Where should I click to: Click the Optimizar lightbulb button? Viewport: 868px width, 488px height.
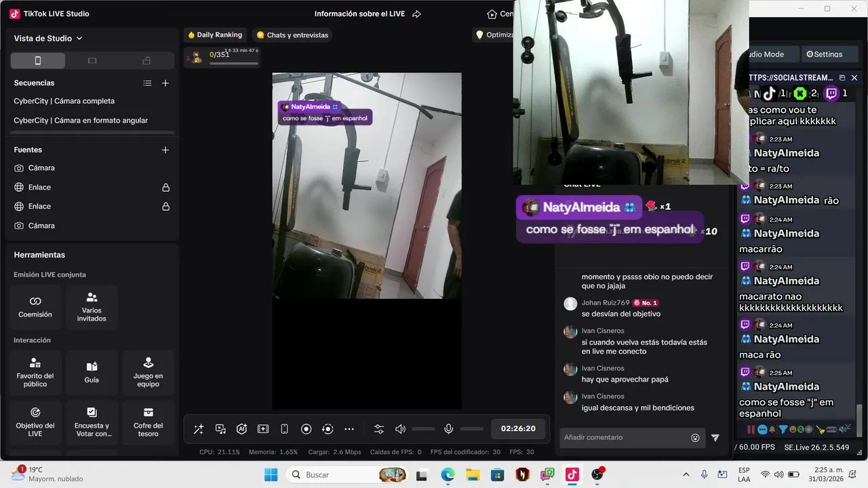(x=493, y=35)
